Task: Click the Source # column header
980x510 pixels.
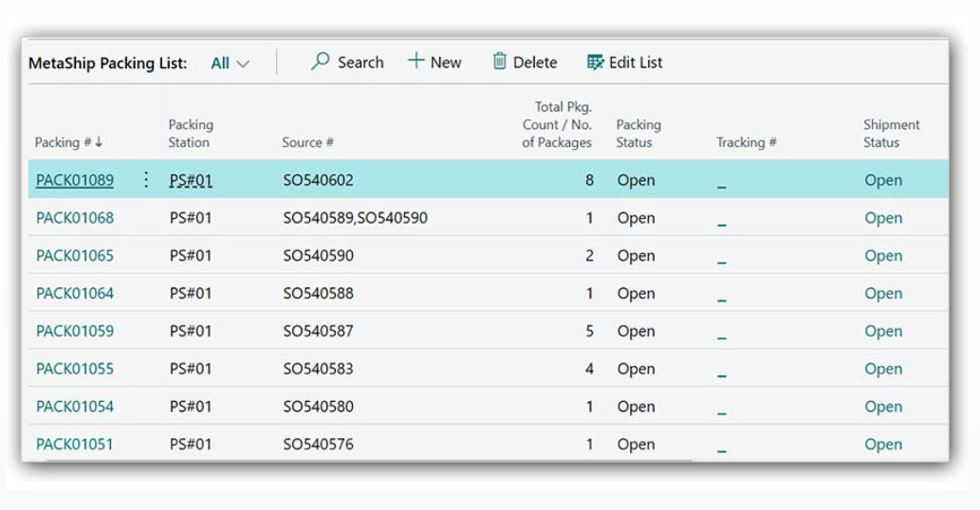Action: click(x=307, y=142)
